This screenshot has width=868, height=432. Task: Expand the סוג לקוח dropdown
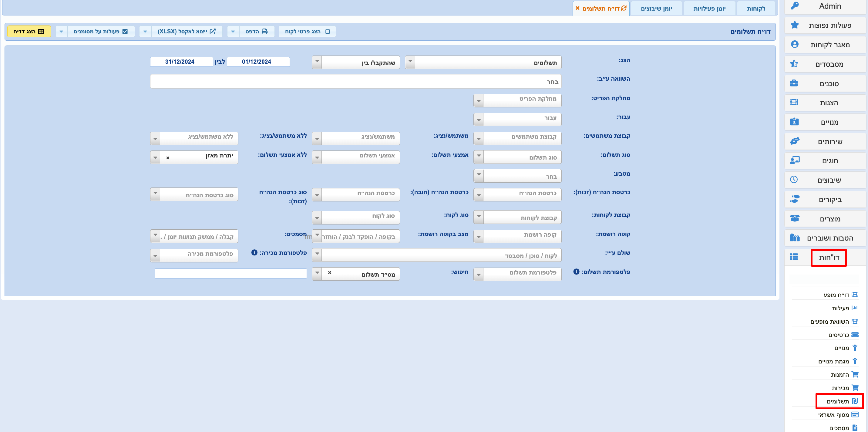[317, 217]
